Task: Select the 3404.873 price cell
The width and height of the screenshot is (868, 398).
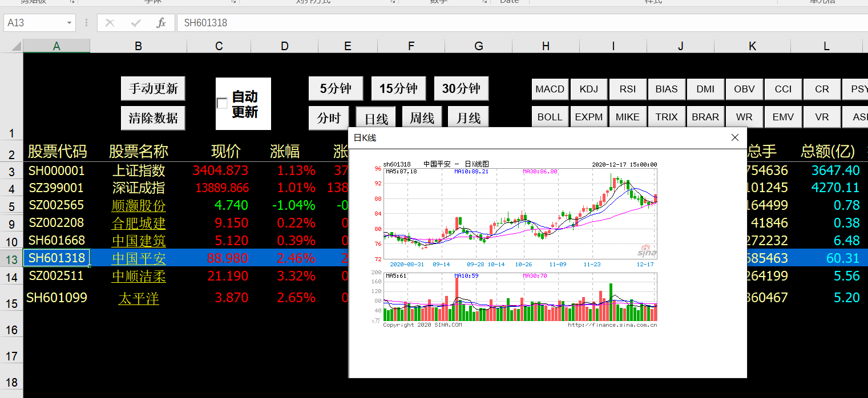Action: point(220,170)
